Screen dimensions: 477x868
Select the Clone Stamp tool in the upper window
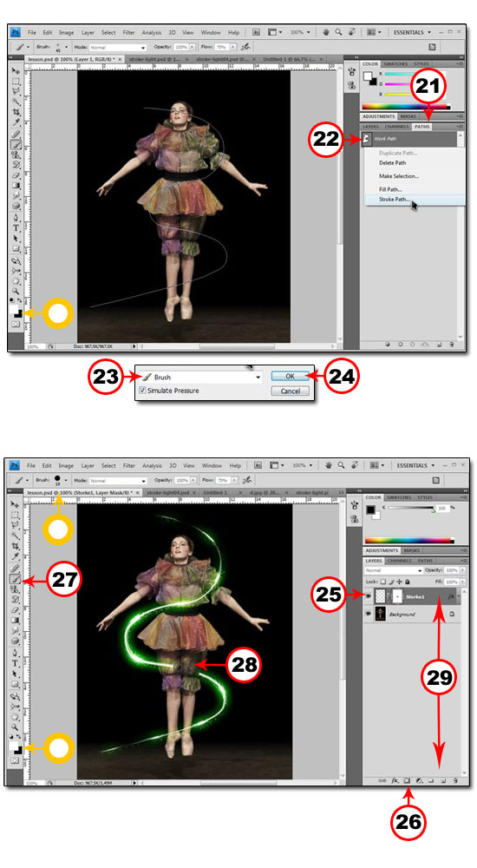pos(16,155)
